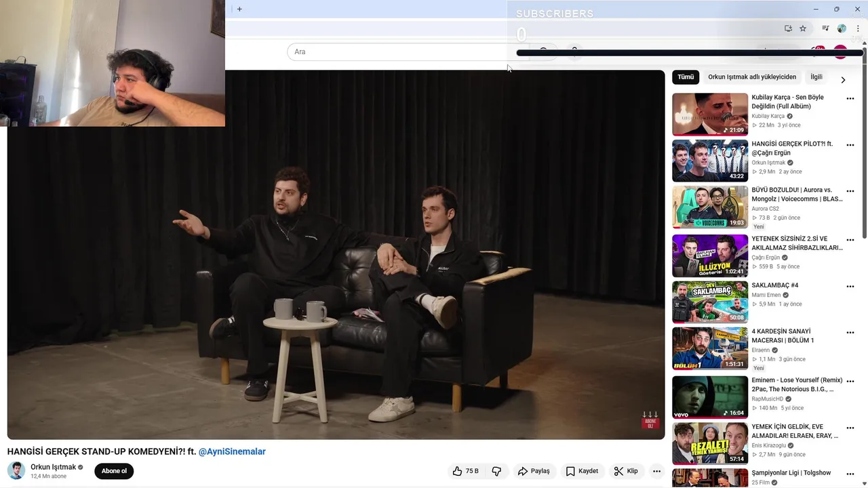The image size is (868, 488).
Task: Open Chrome three-dot menu
Action: (x=858, y=28)
